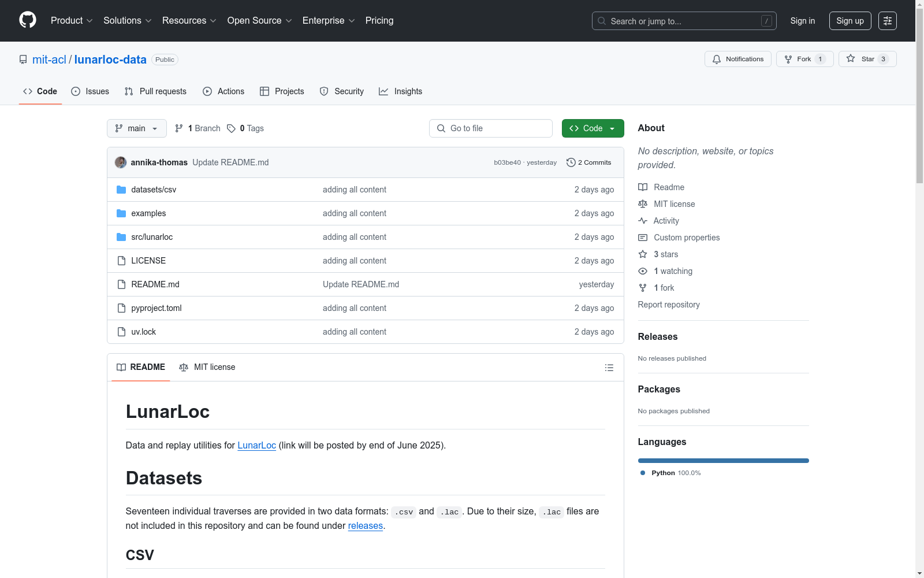Click the Sign in link
924x578 pixels.
coord(803,21)
